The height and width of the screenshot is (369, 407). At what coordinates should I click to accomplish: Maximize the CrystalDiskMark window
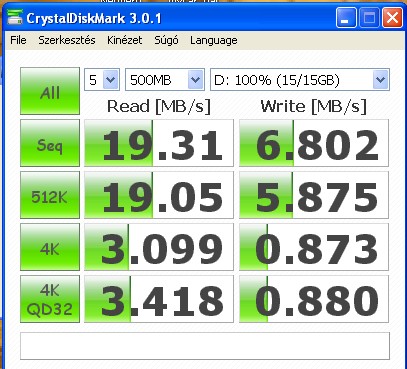[x=369, y=18]
